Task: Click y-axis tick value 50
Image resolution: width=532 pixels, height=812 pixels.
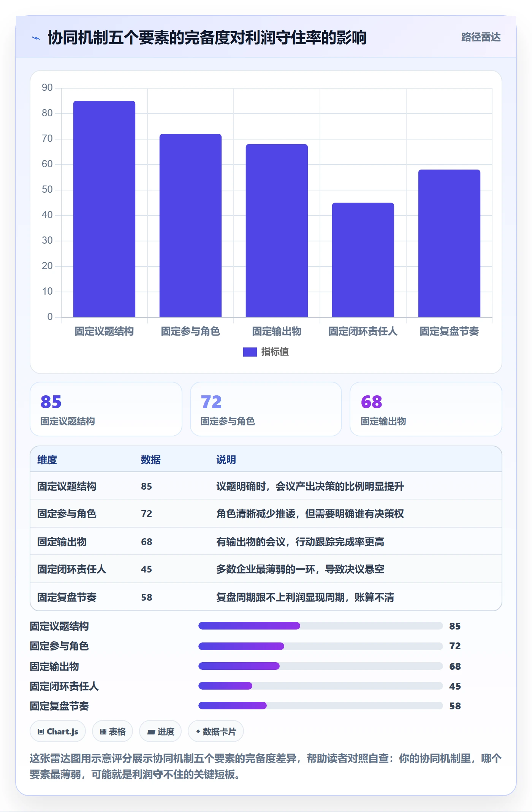Action: point(47,190)
